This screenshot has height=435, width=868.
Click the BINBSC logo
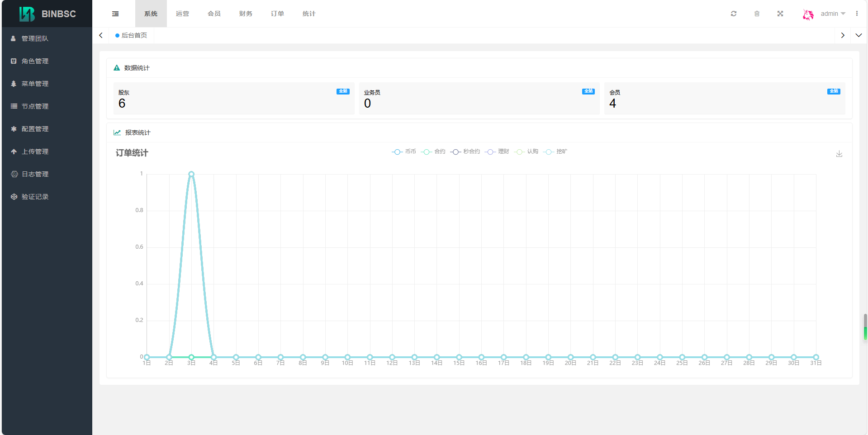point(47,14)
